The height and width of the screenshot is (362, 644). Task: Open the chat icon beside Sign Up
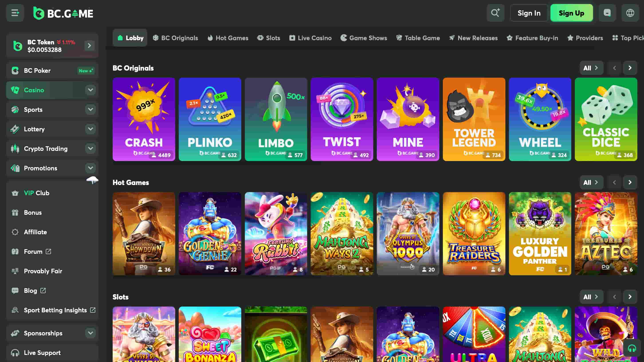pos(607,13)
